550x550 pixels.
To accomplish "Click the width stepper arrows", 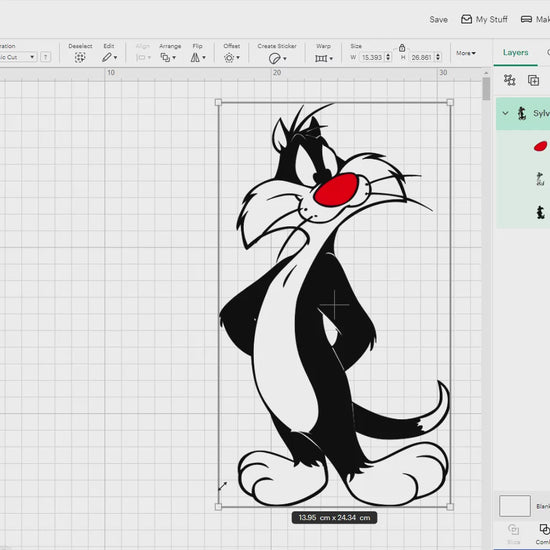I will [388, 57].
